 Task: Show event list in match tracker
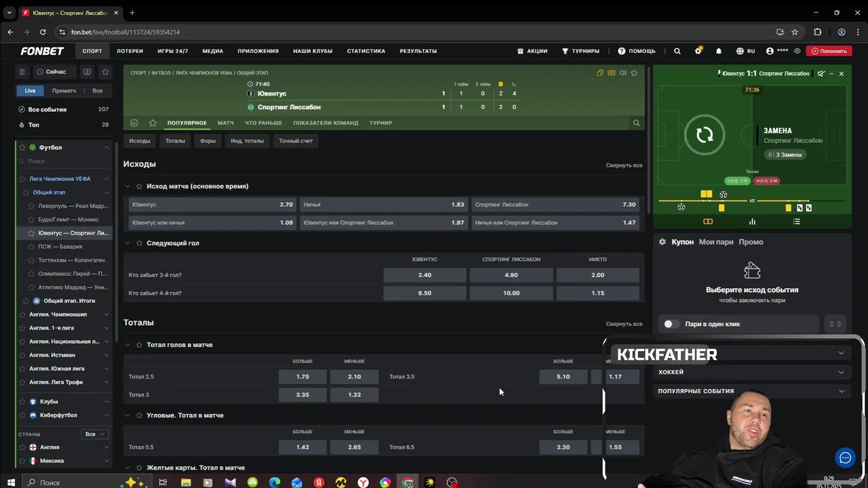[x=797, y=222]
